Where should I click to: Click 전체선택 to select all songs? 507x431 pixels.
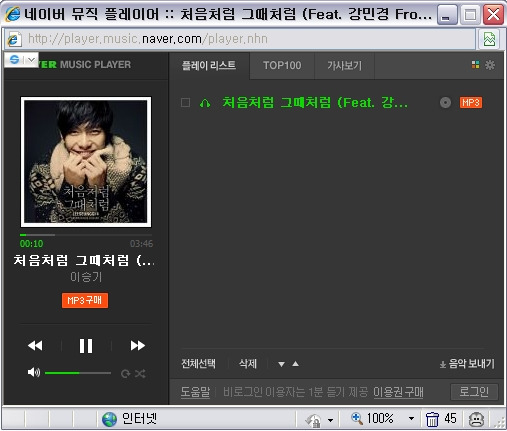tap(198, 364)
